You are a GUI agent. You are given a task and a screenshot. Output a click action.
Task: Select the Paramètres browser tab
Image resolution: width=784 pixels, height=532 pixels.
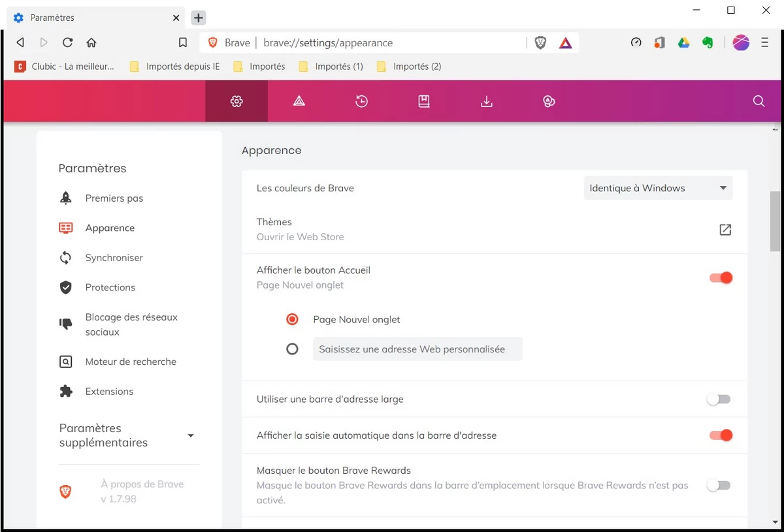coord(95,18)
